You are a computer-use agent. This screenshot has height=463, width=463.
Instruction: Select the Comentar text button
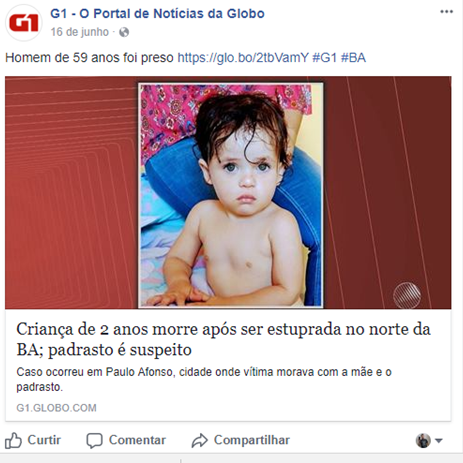point(137,440)
